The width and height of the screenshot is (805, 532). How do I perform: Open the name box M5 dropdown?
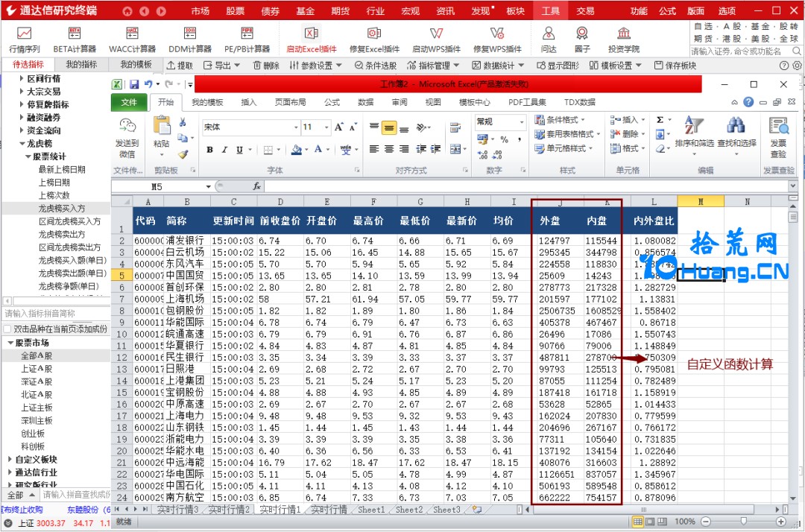pos(209,186)
